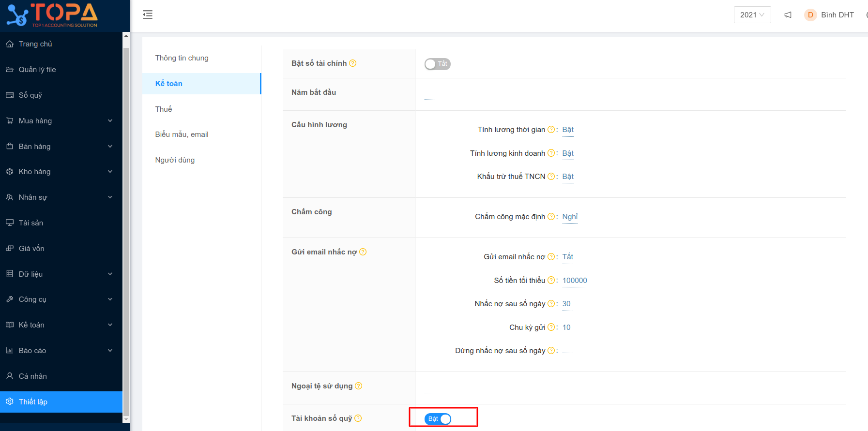This screenshot has width=868, height=431.
Task: Click the sidebar scroll-up arrow
Action: point(126,36)
